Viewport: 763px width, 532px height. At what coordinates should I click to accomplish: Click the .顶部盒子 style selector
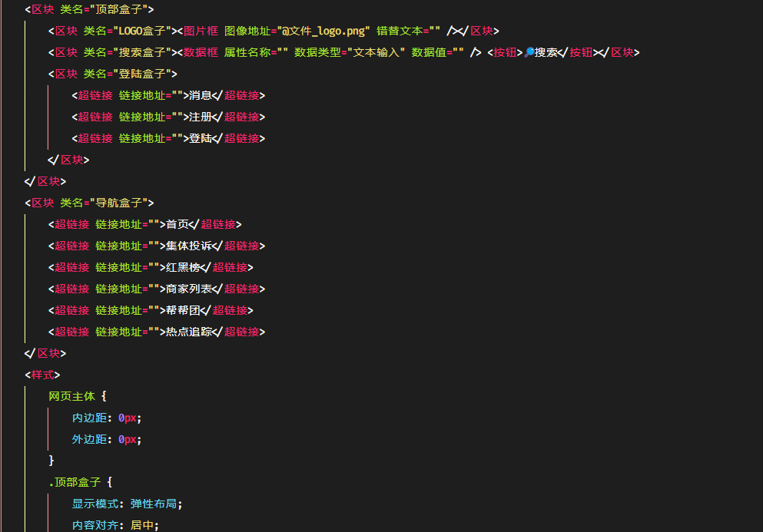click(x=75, y=482)
